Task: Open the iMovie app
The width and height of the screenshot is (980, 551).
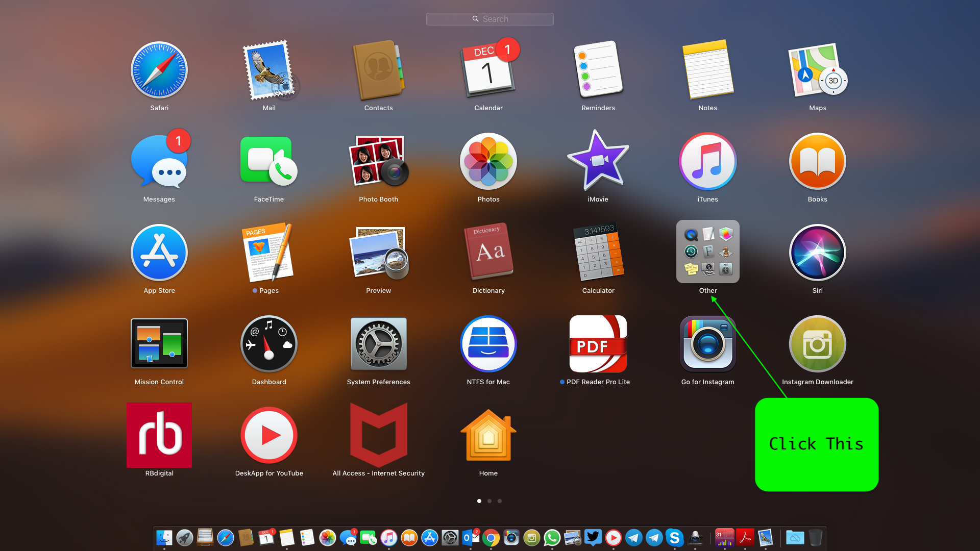Action: tap(598, 162)
